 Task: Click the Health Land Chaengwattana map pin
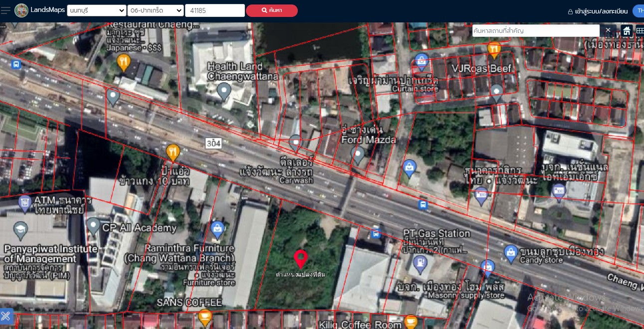coord(224,91)
